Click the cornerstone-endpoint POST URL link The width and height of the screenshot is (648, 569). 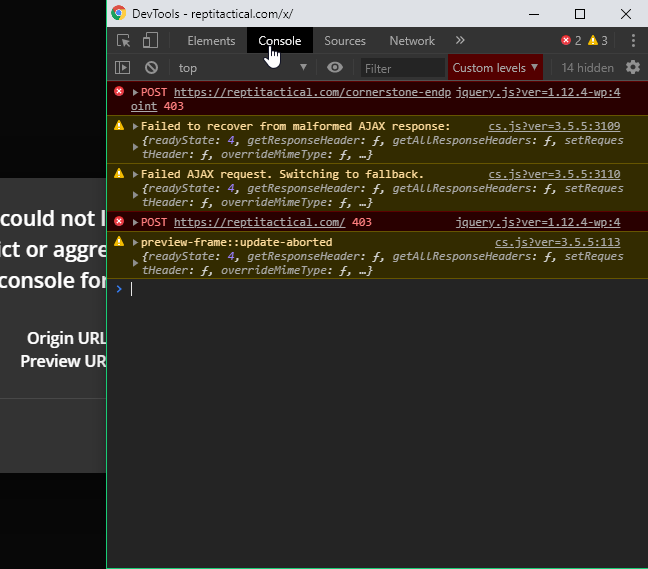[311, 92]
